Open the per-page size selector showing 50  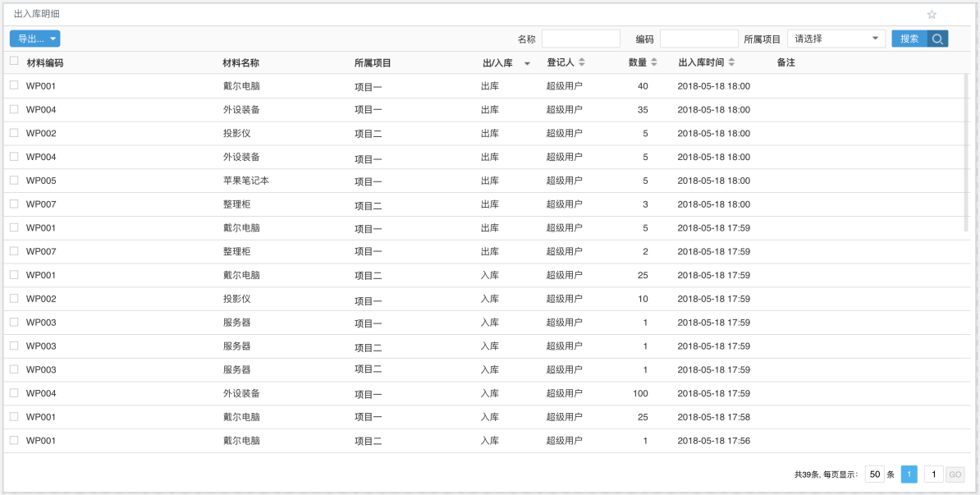(875, 474)
